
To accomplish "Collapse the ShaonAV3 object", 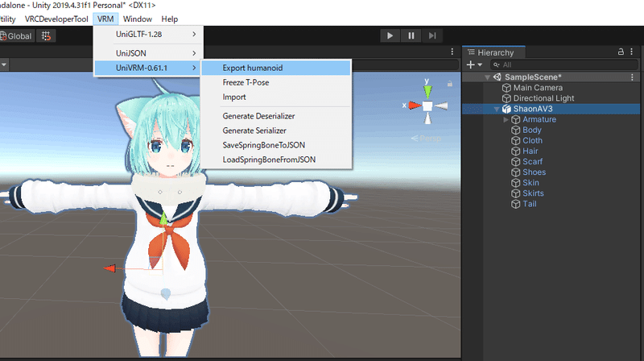I will click(497, 109).
